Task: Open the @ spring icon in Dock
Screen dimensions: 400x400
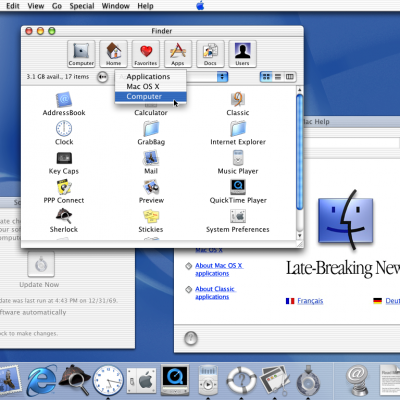Action: click(x=357, y=380)
